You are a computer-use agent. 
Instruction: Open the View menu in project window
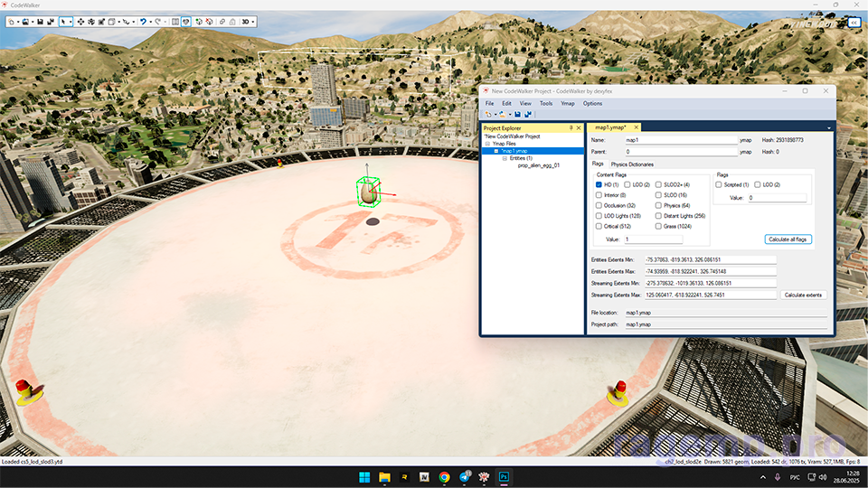click(x=525, y=103)
